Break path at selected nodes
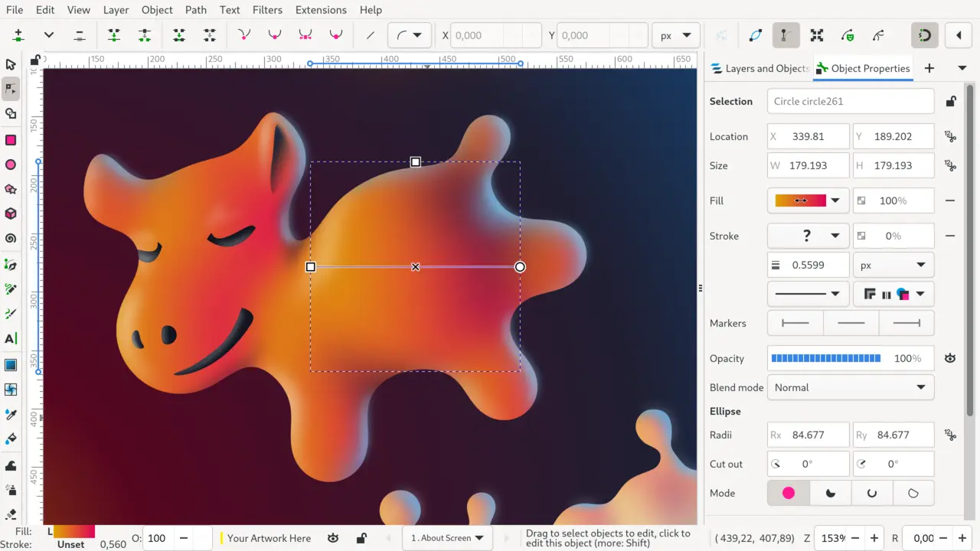980x551 pixels. 145,35
